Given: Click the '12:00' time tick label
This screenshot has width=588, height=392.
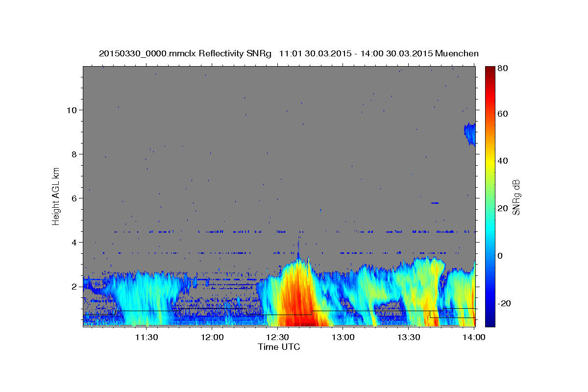Looking at the screenshot, I should [x=212, y=337].
